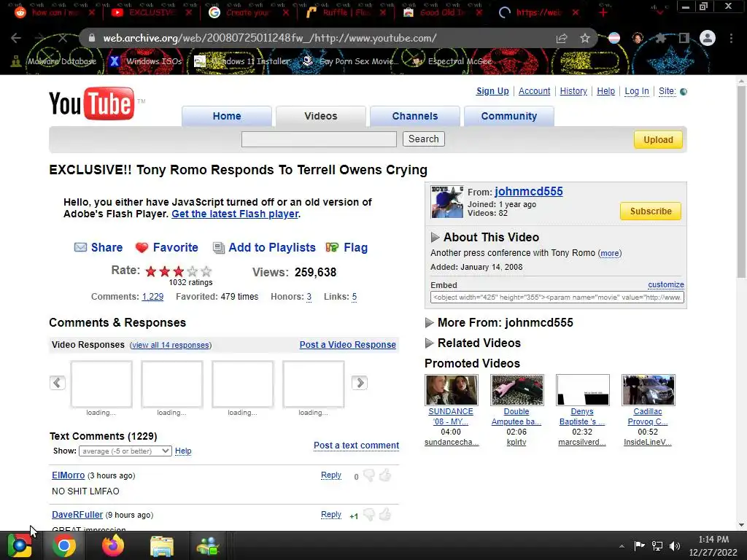Expand video description with (more) link
The width and height of the screenshot is (747, 560).
[610, 253]
